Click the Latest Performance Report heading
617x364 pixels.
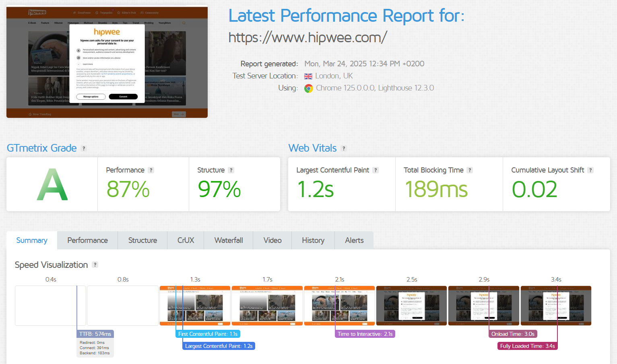tap(347, 16)
